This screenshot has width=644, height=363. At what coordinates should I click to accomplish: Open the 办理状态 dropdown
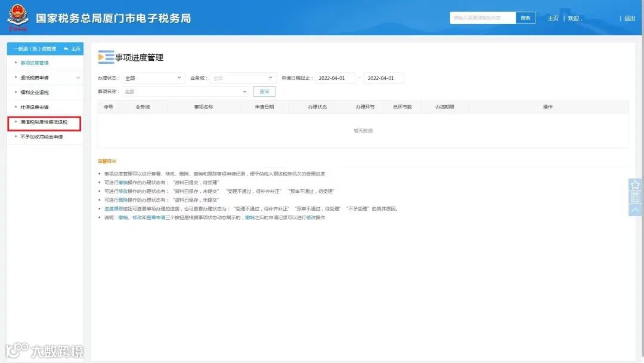pyautogui.click(x=153, y=78)
